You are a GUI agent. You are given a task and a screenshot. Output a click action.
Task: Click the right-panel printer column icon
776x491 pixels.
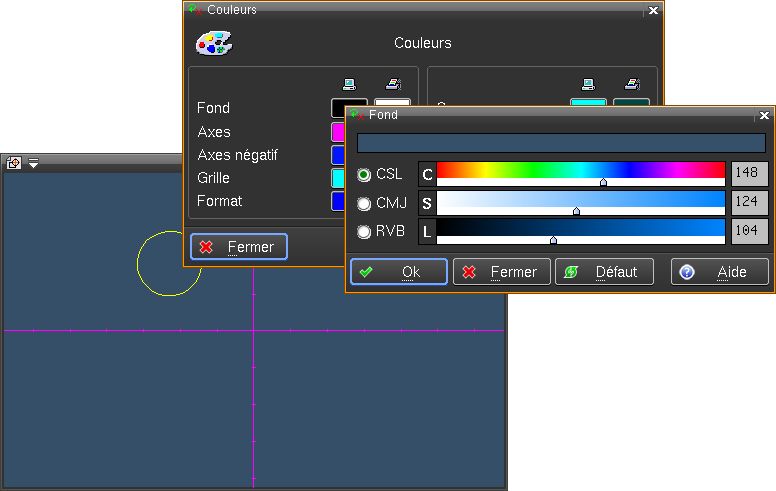631,85
